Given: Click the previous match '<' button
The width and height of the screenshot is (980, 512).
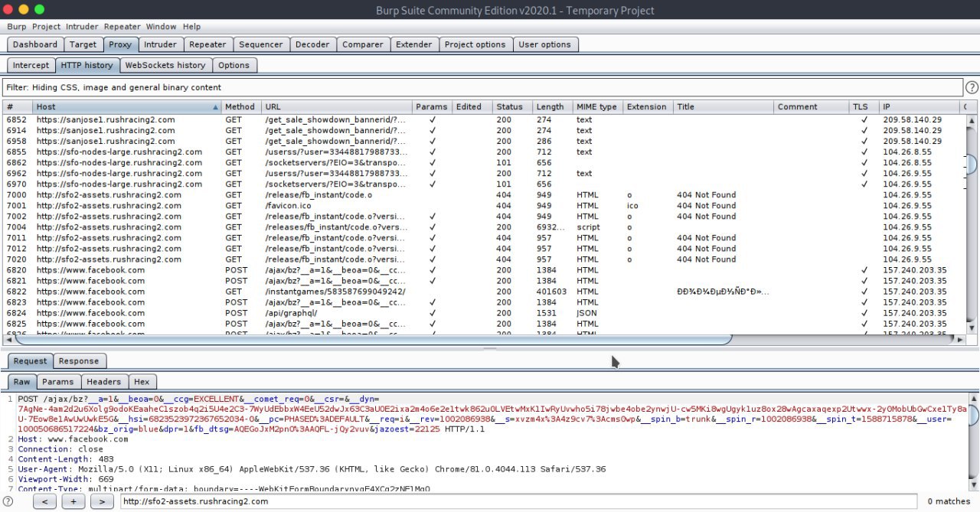Looking at the screenshot, I should tap(45, 501).
